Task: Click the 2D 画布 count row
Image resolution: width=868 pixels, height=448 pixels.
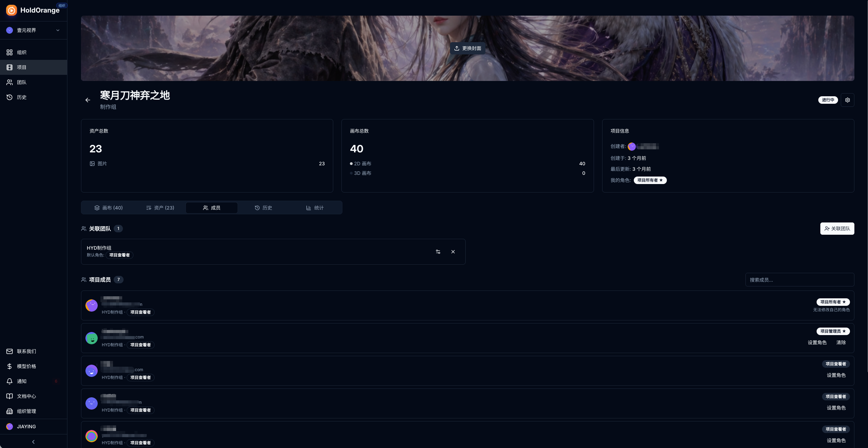Action: 467,164
